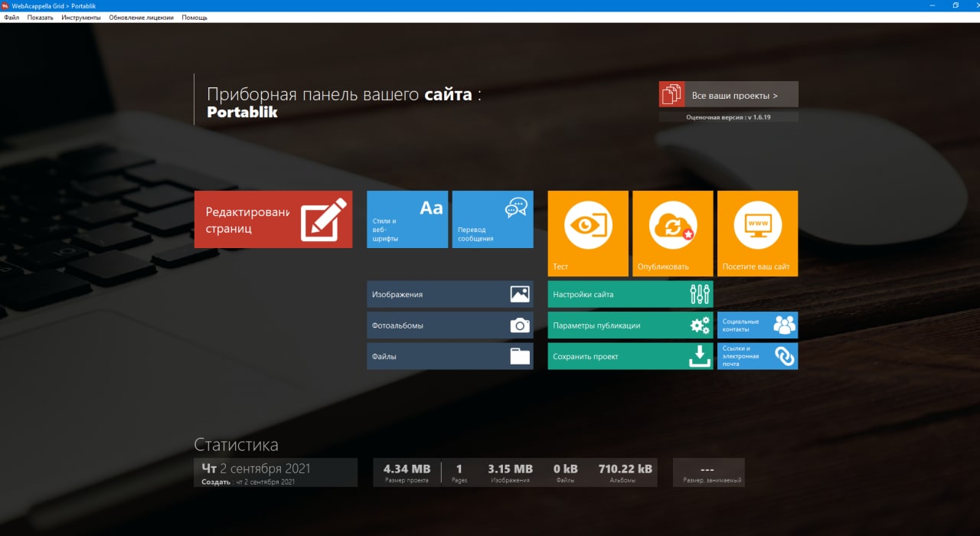Click the 0 kB Файлы value
Screen dimensions: 980x536
pyautogui.click(x=566, y=469)
